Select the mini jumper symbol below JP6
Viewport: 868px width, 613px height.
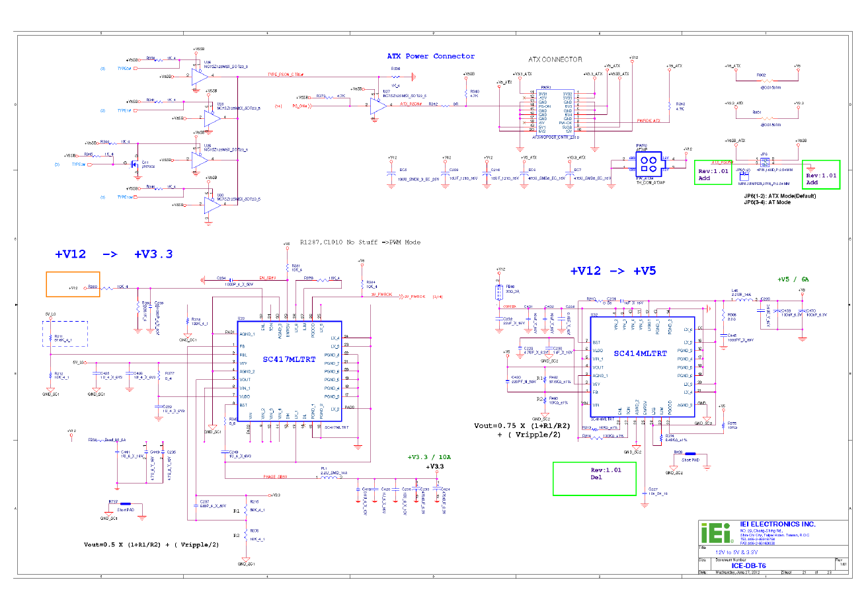pyautogui.click(x=745, y=176)
